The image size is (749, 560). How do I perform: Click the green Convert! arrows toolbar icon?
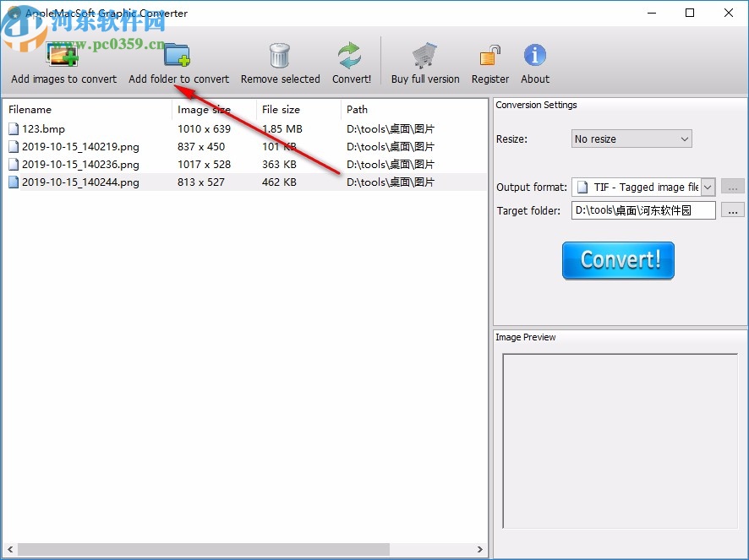[351, 52]
